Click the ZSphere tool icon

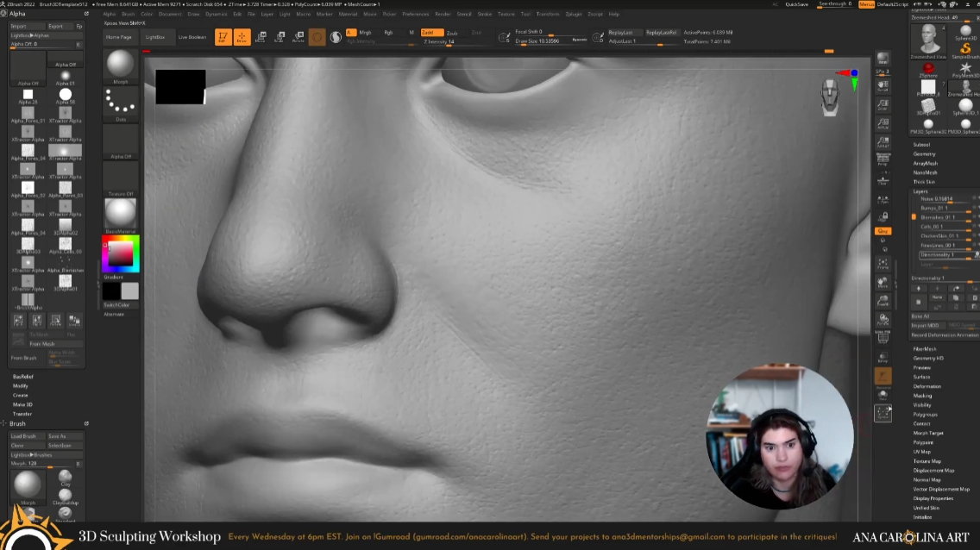[x=928, y=69]
